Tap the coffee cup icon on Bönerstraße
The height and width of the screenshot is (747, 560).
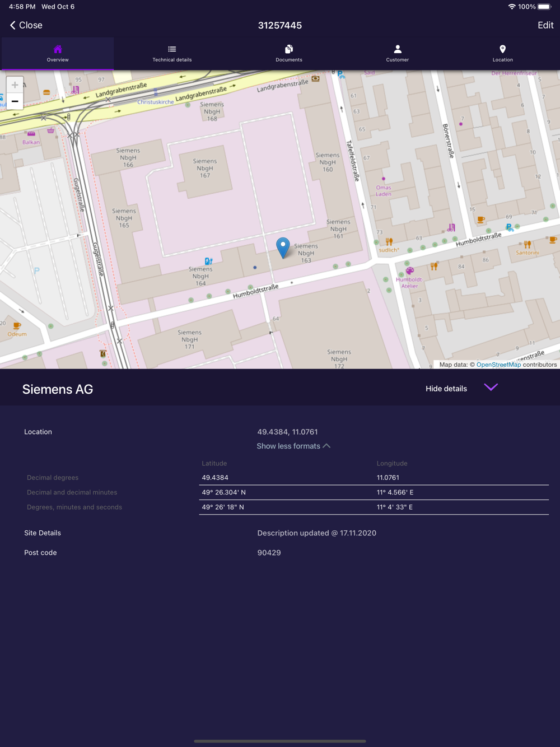(481, 220)
